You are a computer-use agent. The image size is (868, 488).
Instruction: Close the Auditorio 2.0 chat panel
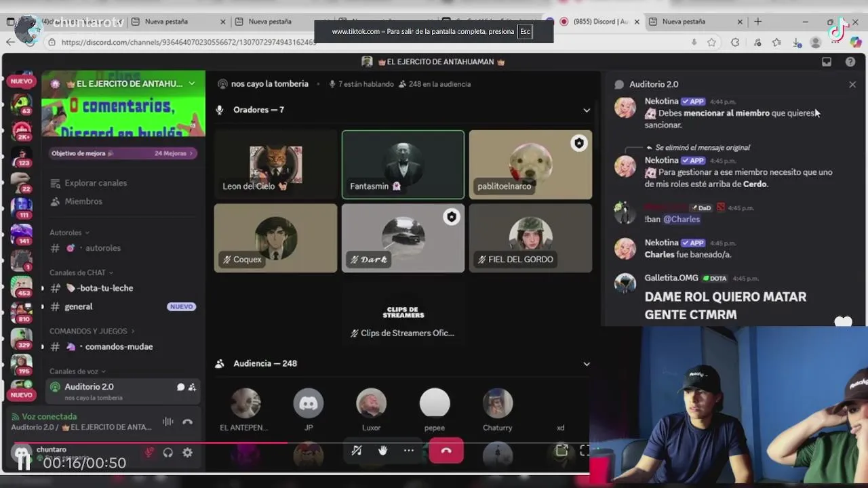(x=852, y=85)
